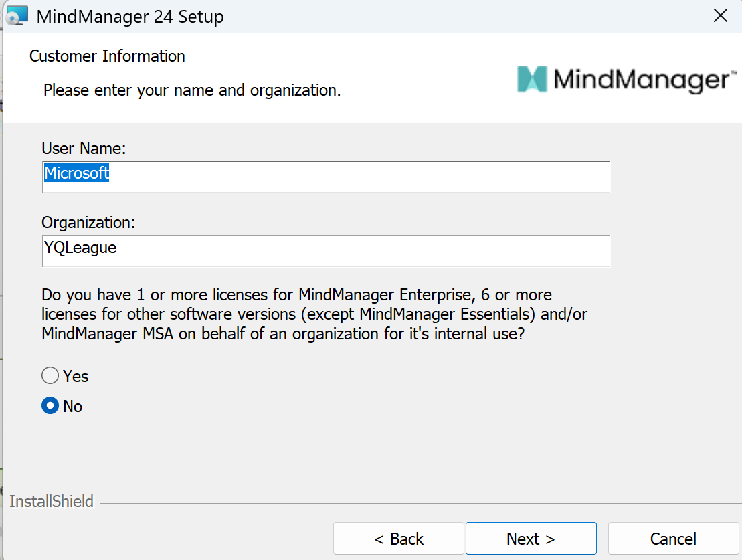The width and height of the screenshot is (742, 560).
Task: Click the "No" option label text
Action: point(72,407)
